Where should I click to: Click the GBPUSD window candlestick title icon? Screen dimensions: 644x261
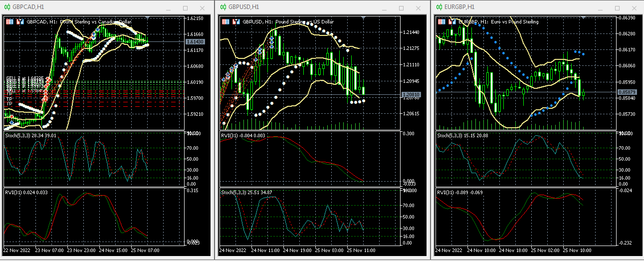click(x=223, y=7)
